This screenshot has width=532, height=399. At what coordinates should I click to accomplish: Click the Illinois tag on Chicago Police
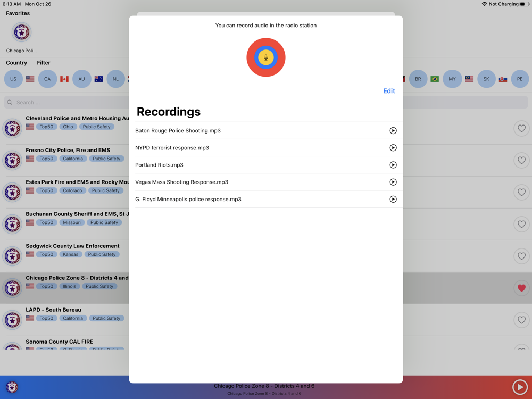click(x=70, y=286)
